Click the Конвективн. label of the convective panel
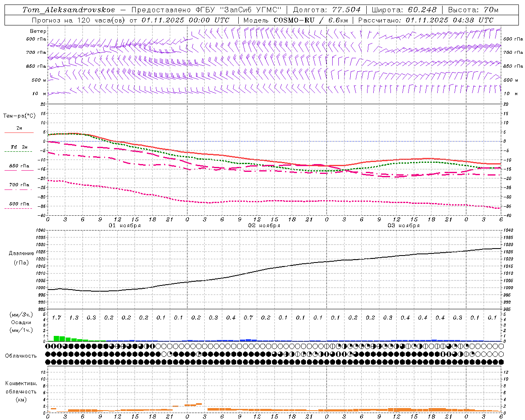 (x=21, y=383)
